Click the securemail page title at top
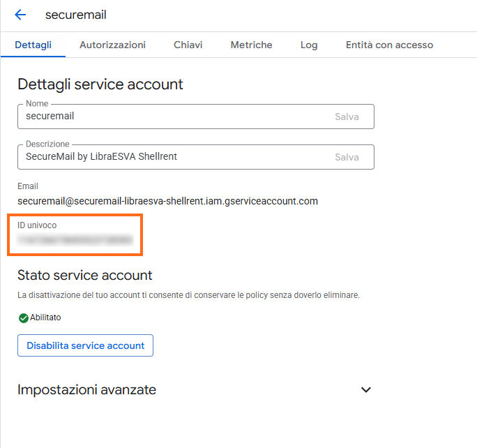 coord(75,15)
